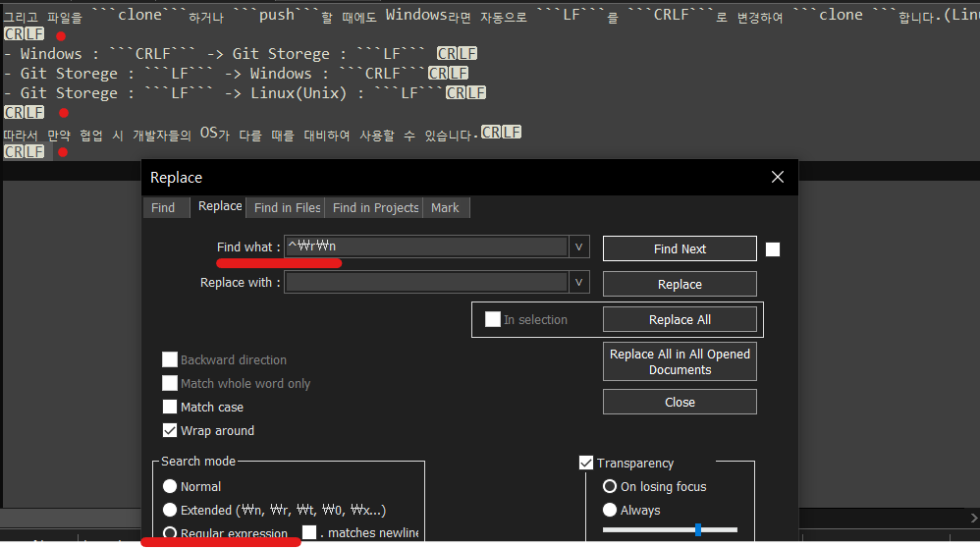
Task: Enable Match whole word only checkbox
Action: point(169,383)
